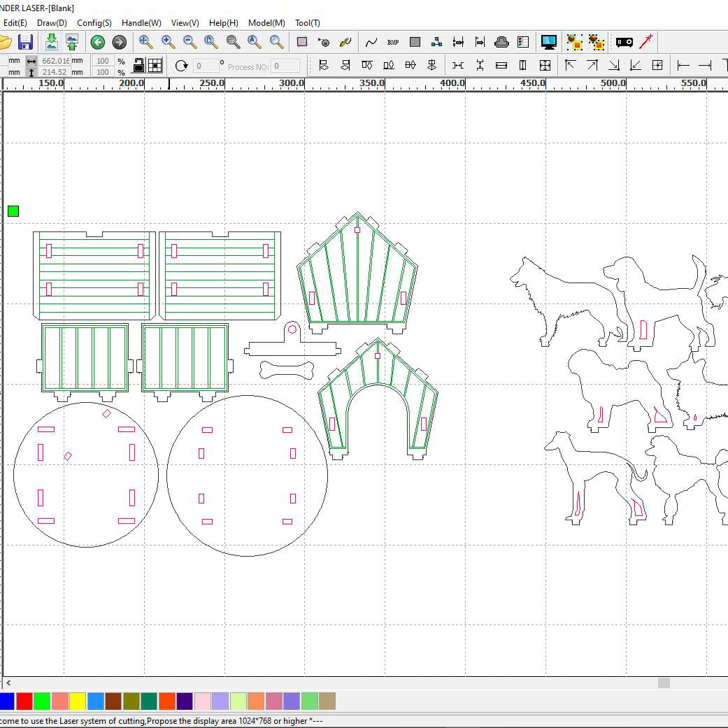Image resolution: width=728 pixels, height=728 pixels.
Task: Click the nine-point reference position grid
Action: point(155,66)
